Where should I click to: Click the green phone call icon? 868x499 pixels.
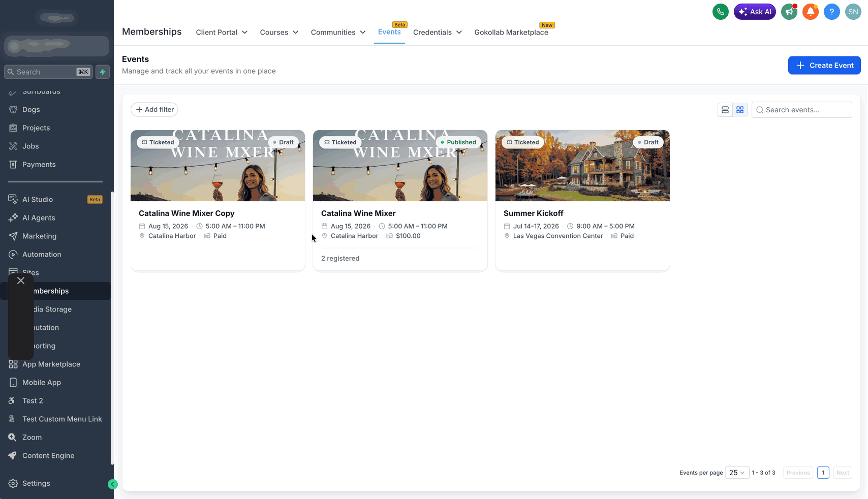pos(720,12)
